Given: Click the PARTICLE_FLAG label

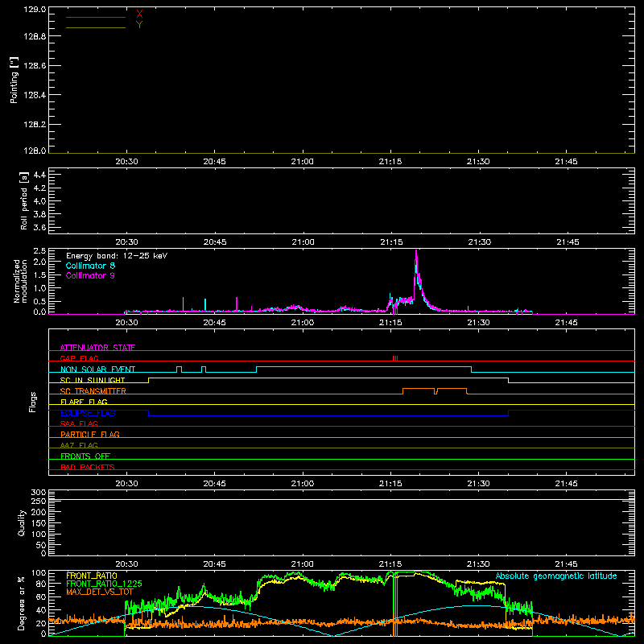Looking at the screenshot, I should click(x=90, y=434).
